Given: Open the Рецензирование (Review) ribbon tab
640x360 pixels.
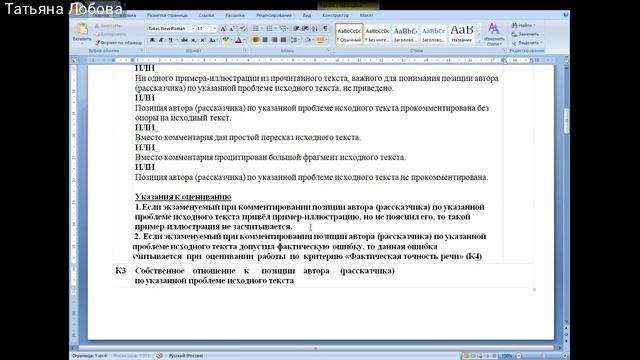Looking at the screenshot, I should (x=273, y=16).
